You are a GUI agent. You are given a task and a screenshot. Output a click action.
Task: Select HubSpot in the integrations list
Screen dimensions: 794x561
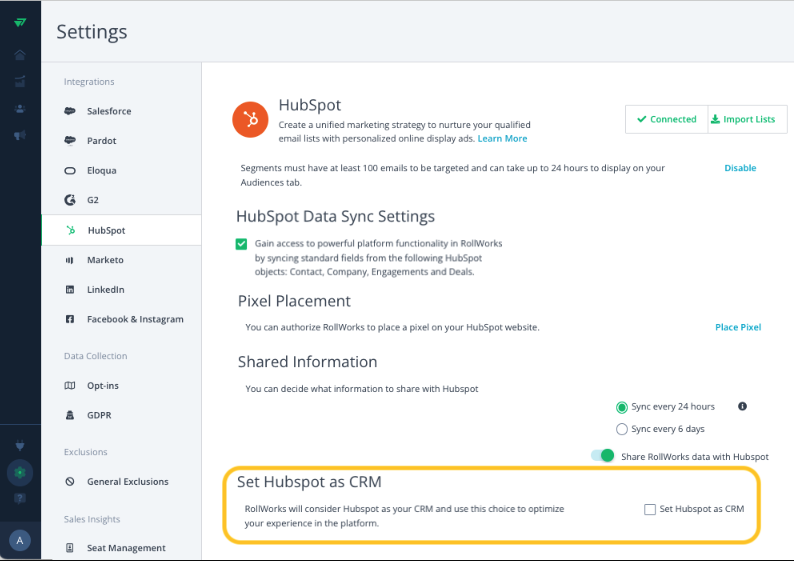click(x=121, y=230)
